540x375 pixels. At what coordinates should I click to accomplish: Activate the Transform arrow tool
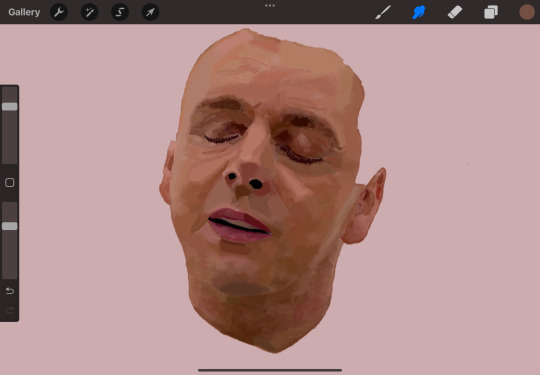150,12
